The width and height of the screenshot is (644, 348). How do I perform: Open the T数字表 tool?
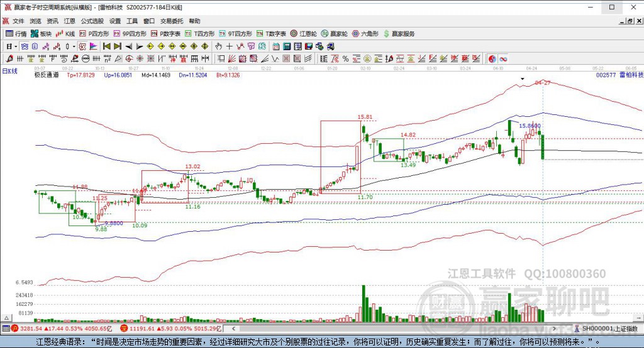271,34
